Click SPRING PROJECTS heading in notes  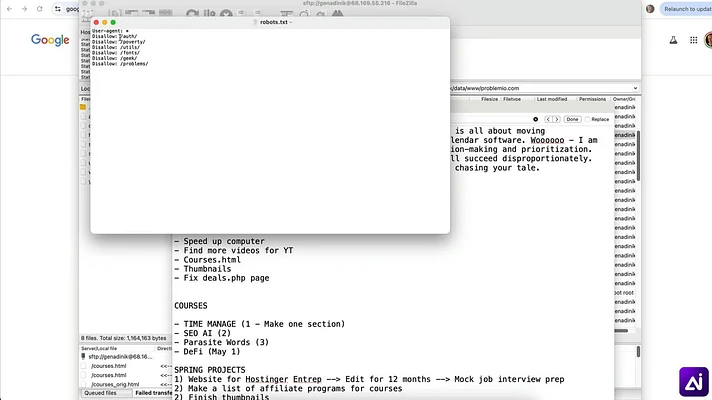coord(210,370)
